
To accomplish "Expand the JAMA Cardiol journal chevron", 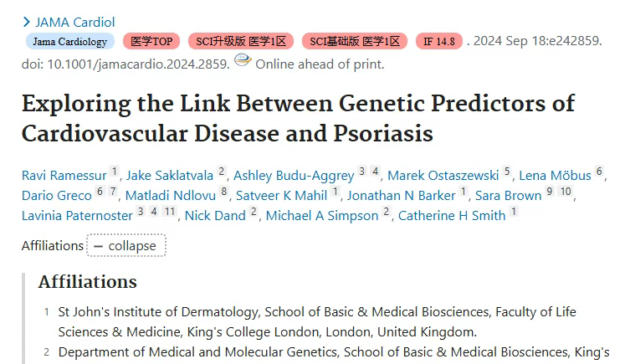I will tap(27, 22).
